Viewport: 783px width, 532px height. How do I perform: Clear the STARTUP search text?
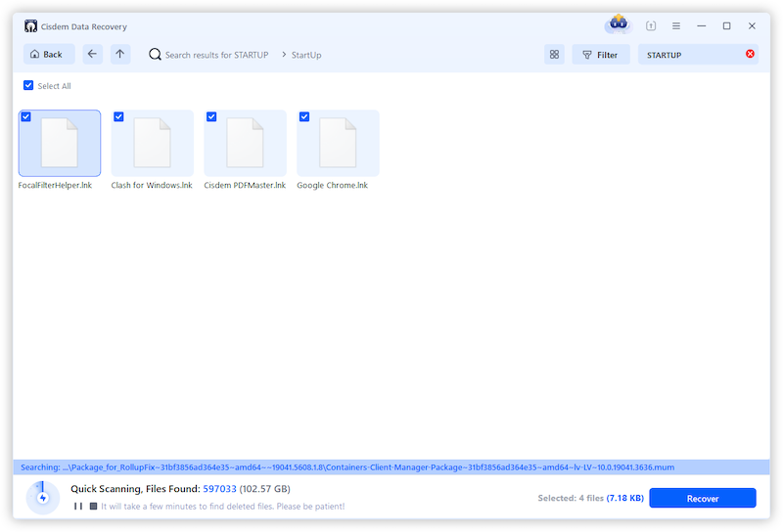pos(750,54)
